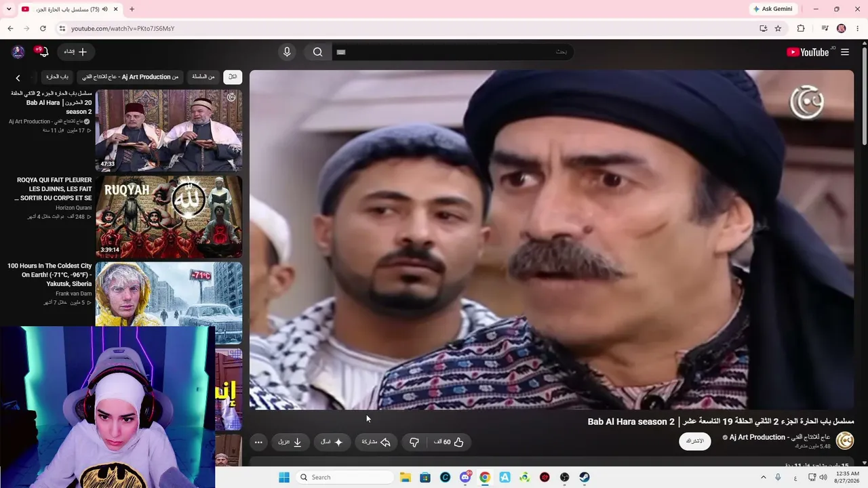Click the Ask sparkle button below video
The image size is (868, 488).
click(x=332, y=442)
